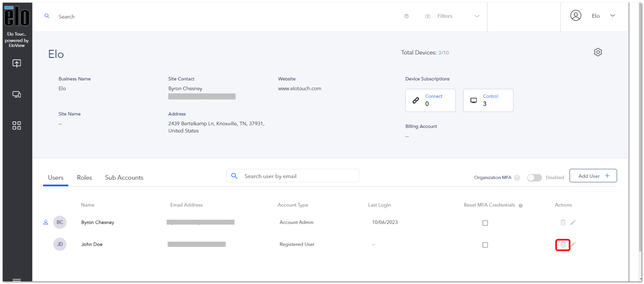Click the Connect link icon
This screenshot has height=284, width=644.
click(416, 100)
